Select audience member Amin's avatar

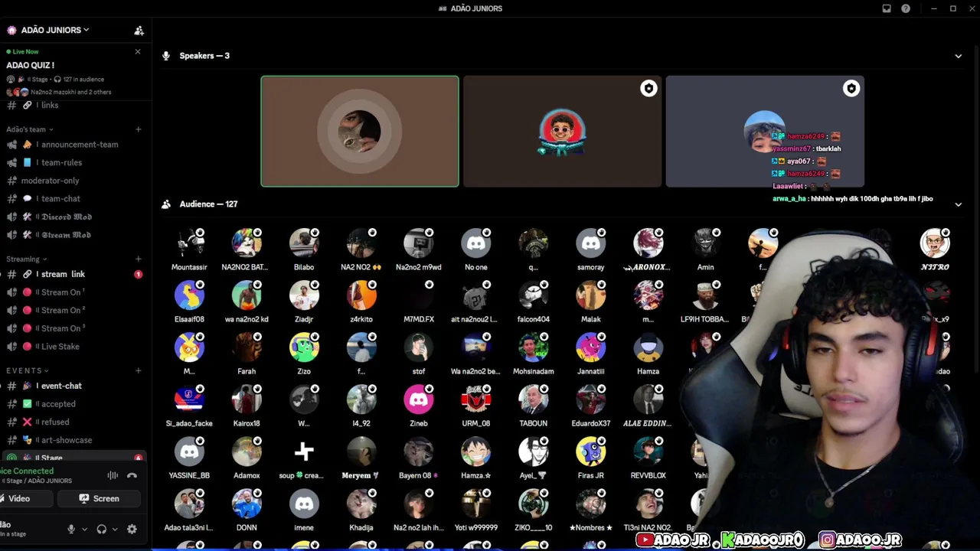tap(705, 243)
